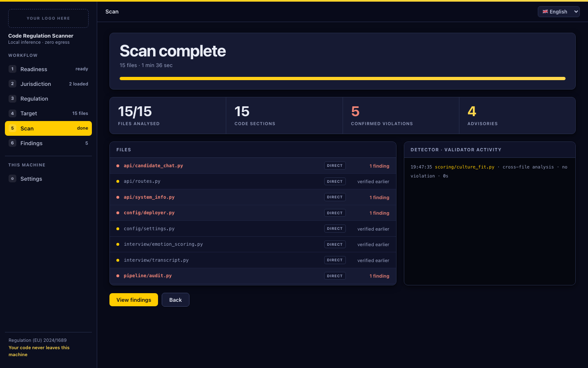
Task: Click the step 4 Target number badge
Action: 12,113
